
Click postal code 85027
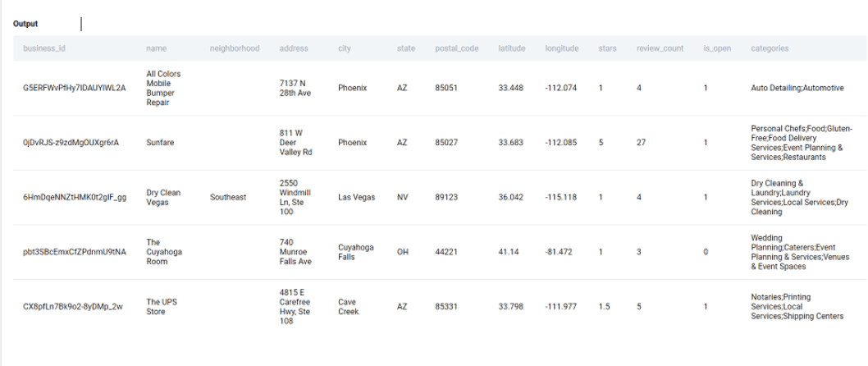point(446,143)
